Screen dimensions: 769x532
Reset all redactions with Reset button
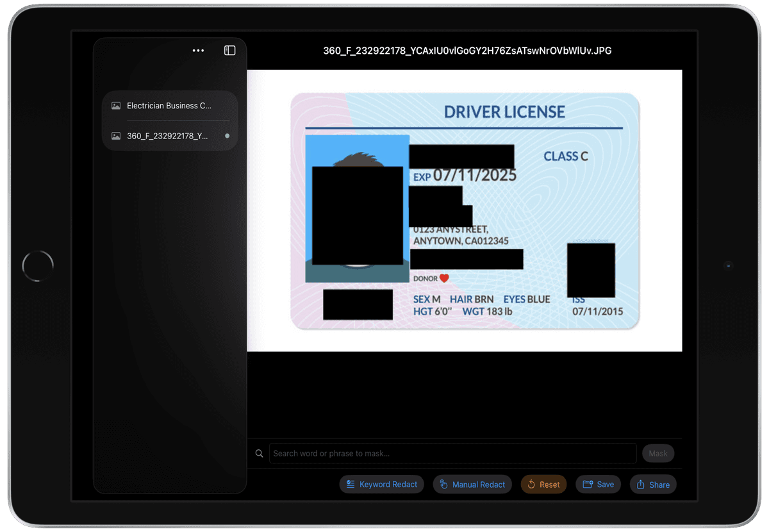tap(543, 485)
